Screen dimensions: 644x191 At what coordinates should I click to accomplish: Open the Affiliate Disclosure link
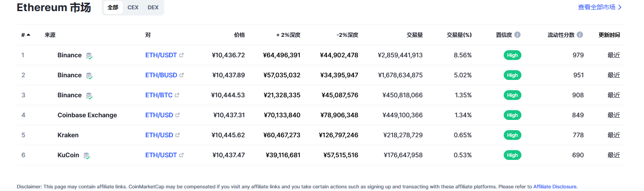point(555,187)
